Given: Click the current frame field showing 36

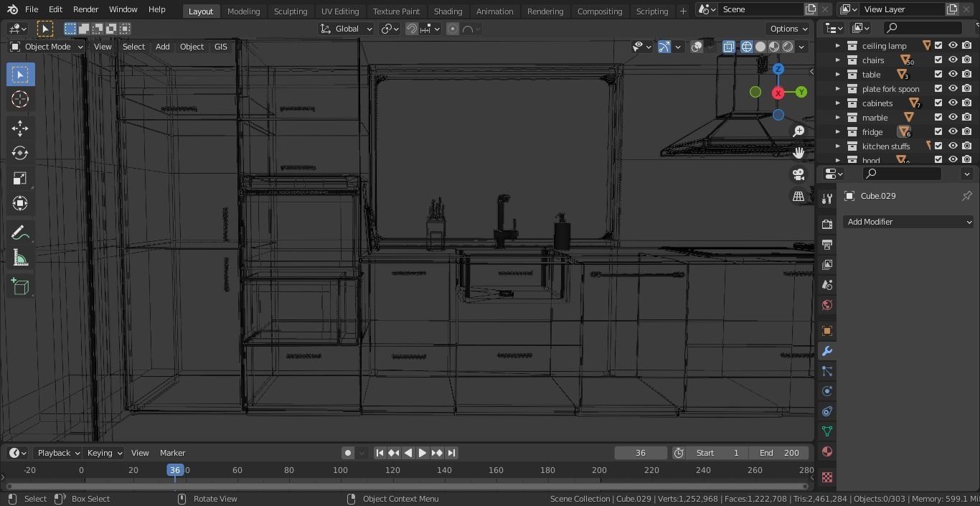Looking at the screenshot, I should tap(640, 453).
